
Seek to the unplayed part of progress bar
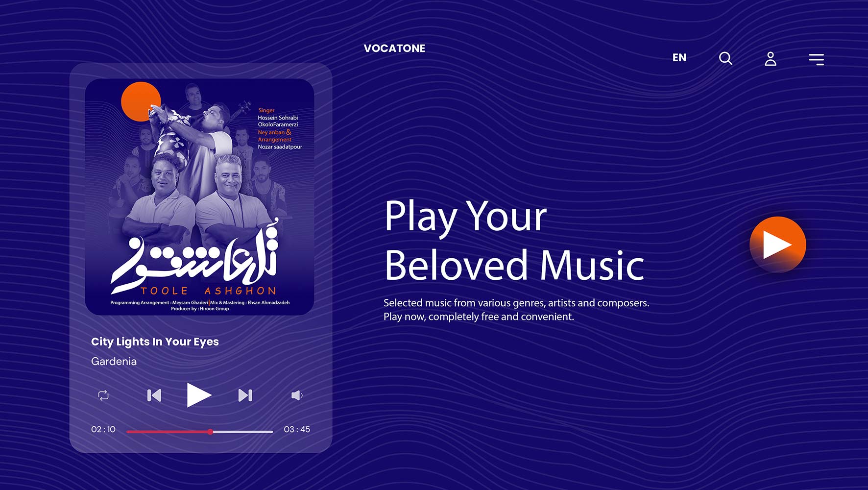(243, 432)
